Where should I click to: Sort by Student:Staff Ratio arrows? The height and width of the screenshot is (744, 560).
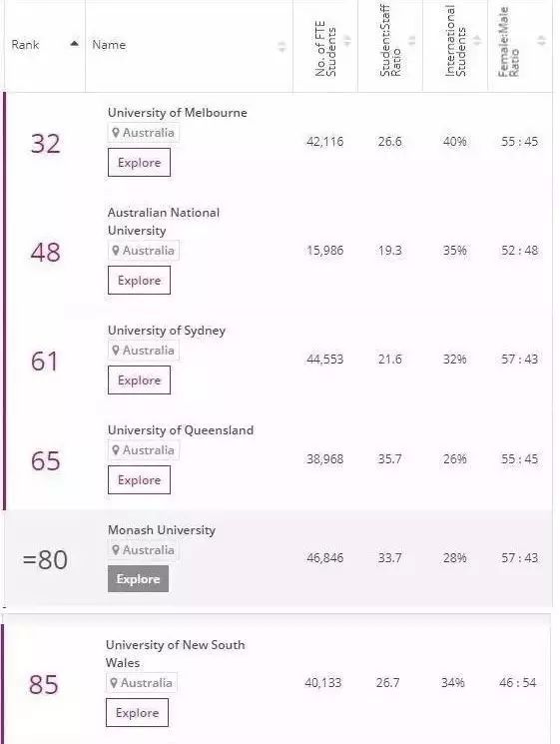pos(412,41)
